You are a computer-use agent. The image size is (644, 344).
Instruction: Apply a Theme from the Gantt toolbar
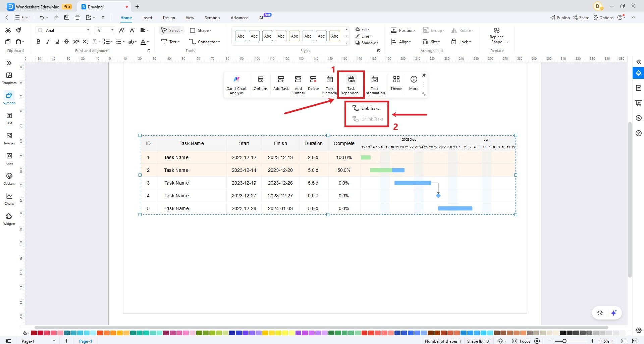(x=396, y=83)
